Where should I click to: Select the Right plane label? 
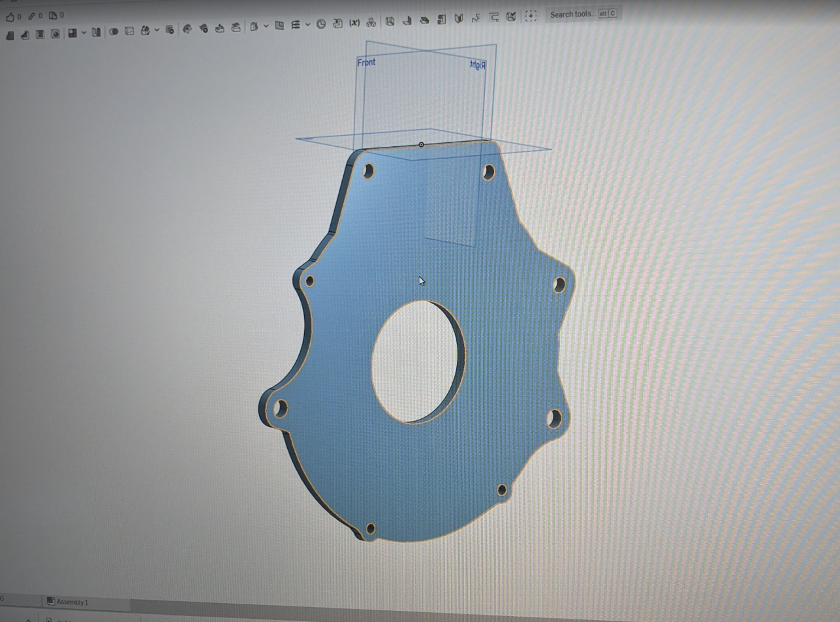478,65
